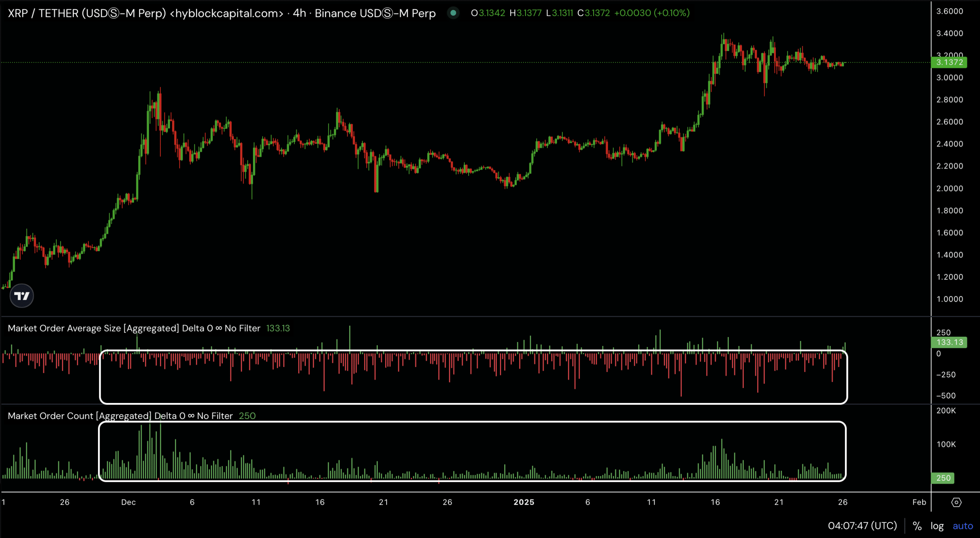Viewport: 980px width, 538px height.
Task: Click the 133.13 value tag on the axis
Action: point(949,342)
